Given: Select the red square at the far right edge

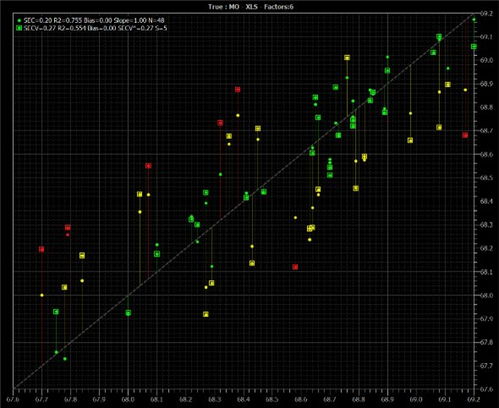Looking at the screenshot, I should pos(465,135).
